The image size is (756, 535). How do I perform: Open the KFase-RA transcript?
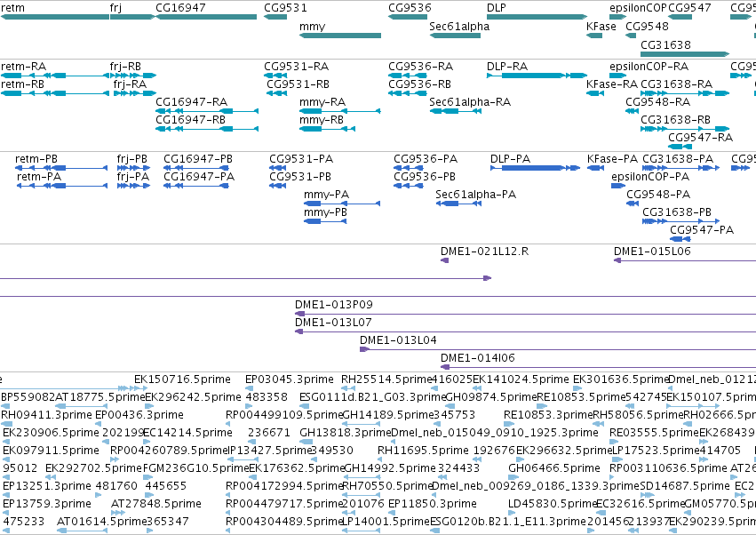(x=595, y=93)
